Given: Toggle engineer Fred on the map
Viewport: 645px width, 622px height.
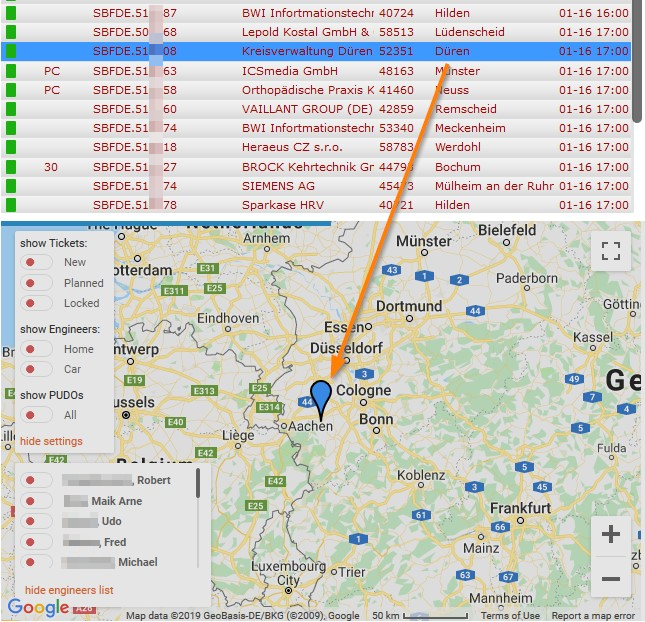Looking at the screenshot, I should point(36,542).
